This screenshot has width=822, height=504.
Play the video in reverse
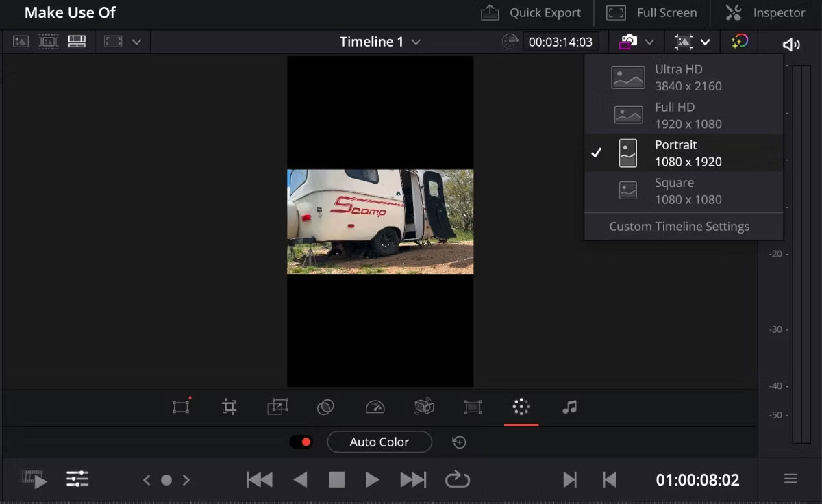(300, 479)
